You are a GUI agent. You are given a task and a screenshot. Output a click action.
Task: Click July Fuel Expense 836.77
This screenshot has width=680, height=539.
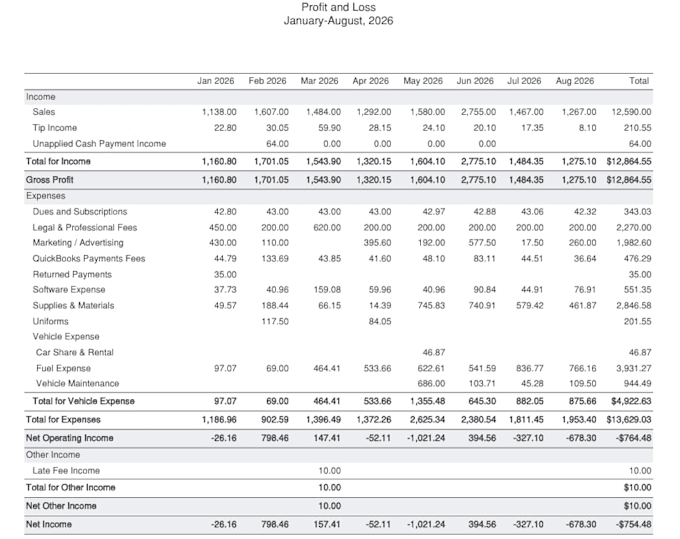coord(530,369)
